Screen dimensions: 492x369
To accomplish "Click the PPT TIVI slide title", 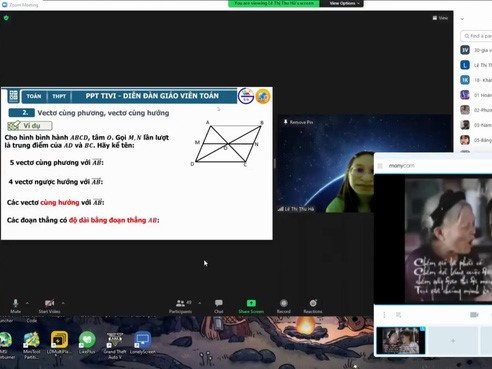I will click(152, 96).
